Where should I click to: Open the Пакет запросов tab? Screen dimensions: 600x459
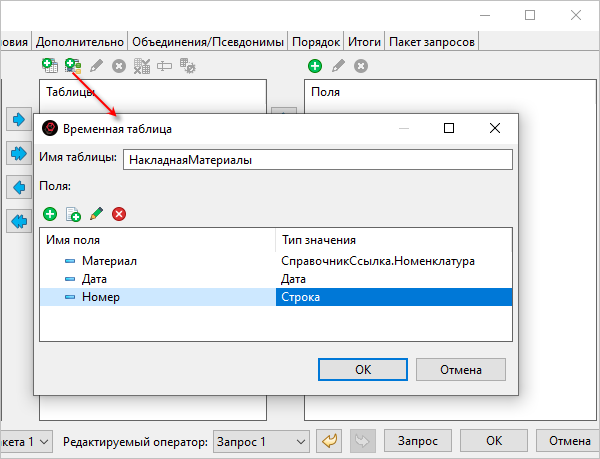(x=432, y=41)
